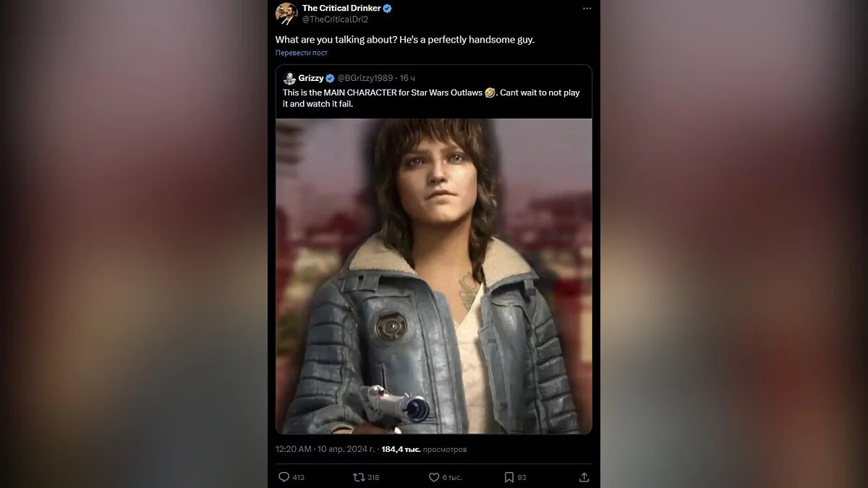
Task: Click the "16 ч" quoted post timestamp
Action: [x=408, y=78]
